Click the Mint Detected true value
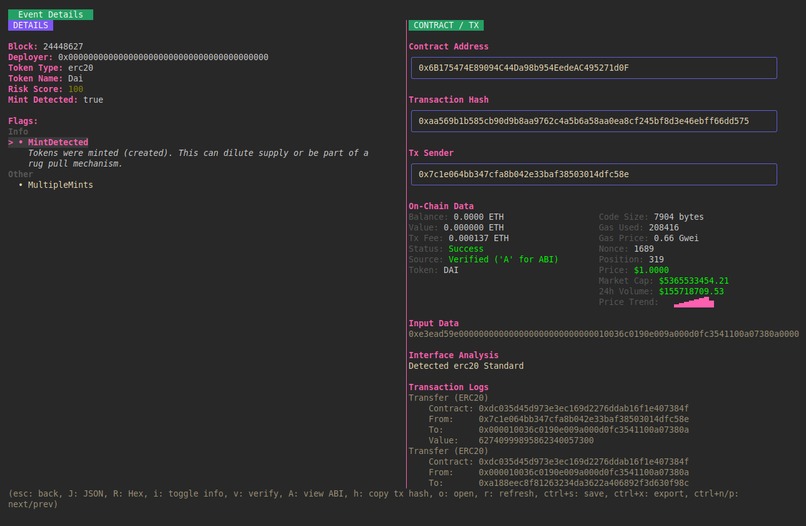 tap(93, 100)
